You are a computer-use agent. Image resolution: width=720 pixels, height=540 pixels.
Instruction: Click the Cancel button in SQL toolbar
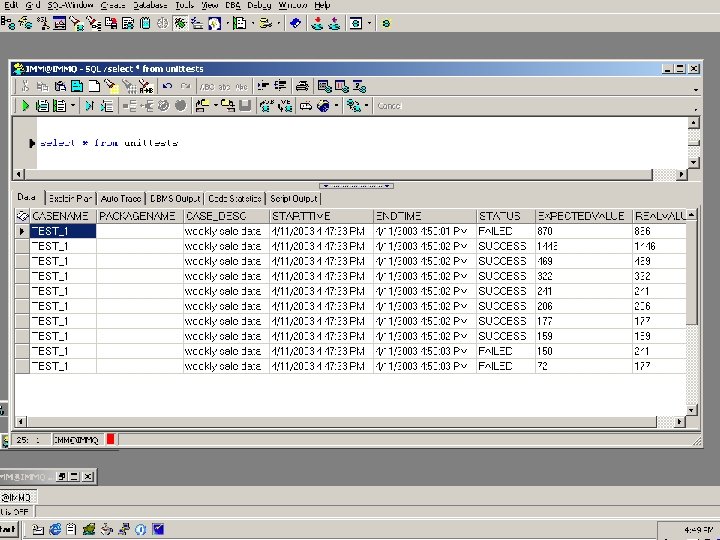coord(389,106)
